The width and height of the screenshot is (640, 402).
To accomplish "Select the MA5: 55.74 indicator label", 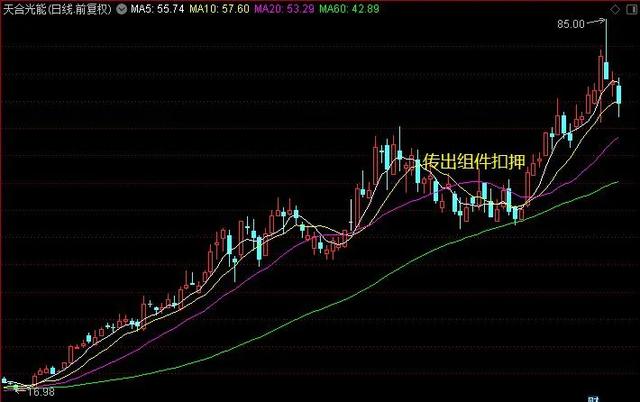I will coord(157,9).
